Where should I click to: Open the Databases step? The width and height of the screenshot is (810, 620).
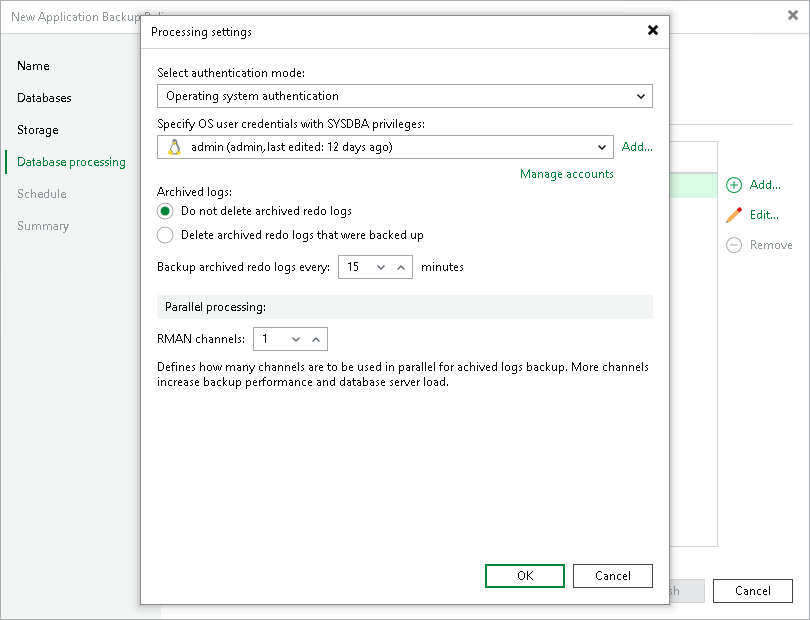pos(45,98)
